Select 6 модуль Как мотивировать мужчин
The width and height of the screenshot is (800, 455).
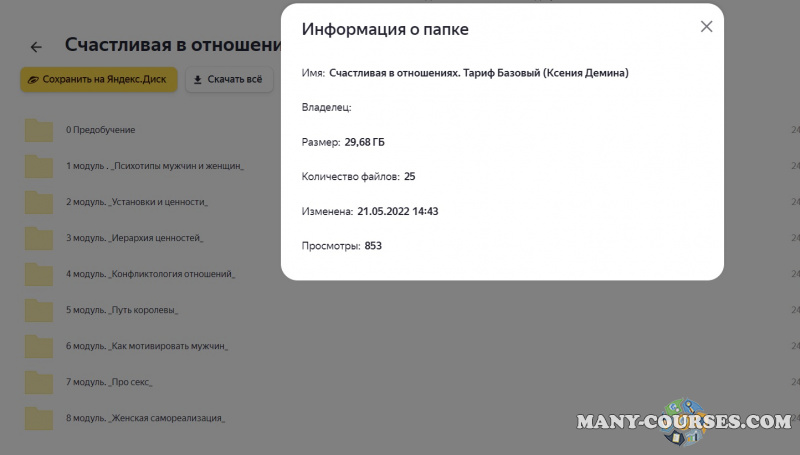point(147,347)
